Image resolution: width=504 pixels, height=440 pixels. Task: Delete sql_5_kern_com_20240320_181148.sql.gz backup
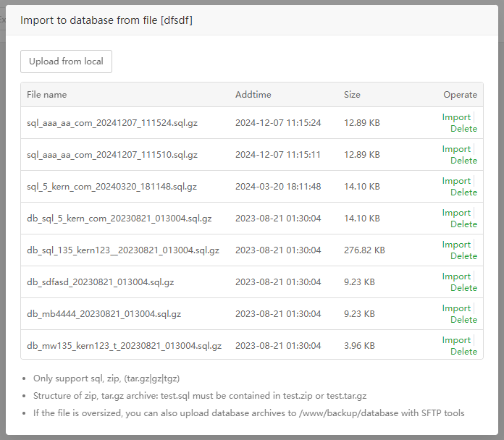coord(463,192)
